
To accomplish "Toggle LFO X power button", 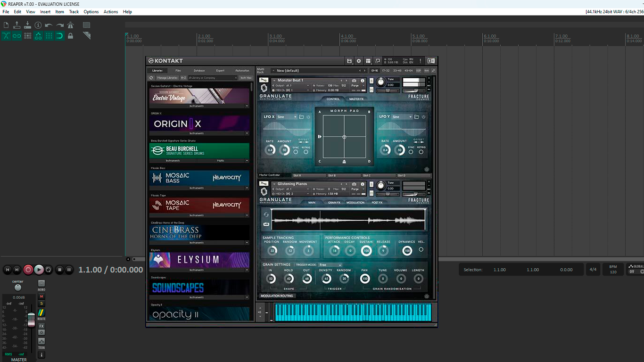I will pos(308,117).
